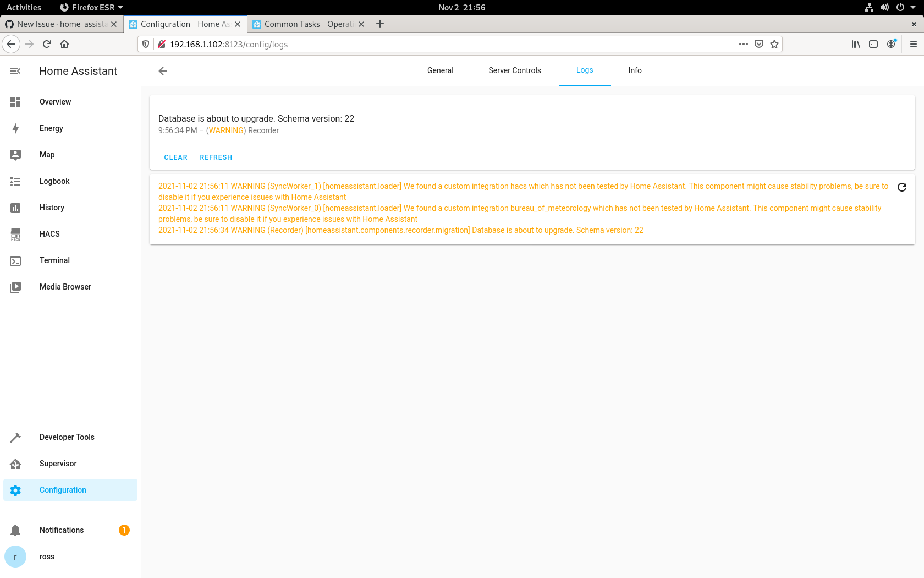Collapse the sidebar with the toggle control

click(15, 71)
